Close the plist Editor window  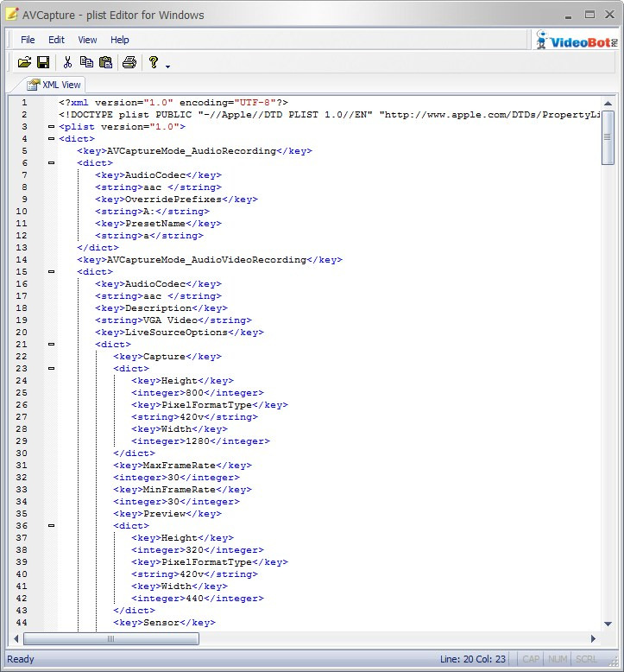[x=610, y=15]
